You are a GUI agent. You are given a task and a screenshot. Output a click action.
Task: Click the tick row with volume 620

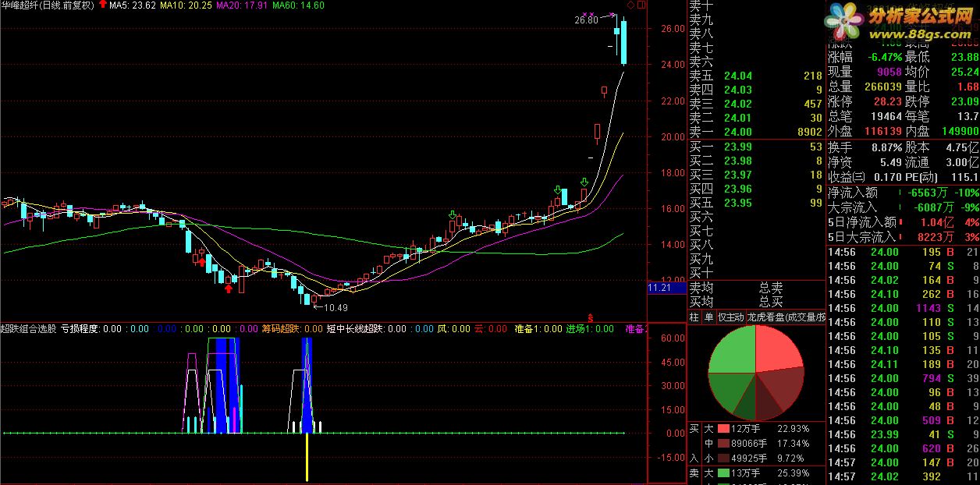pos(903,448)
